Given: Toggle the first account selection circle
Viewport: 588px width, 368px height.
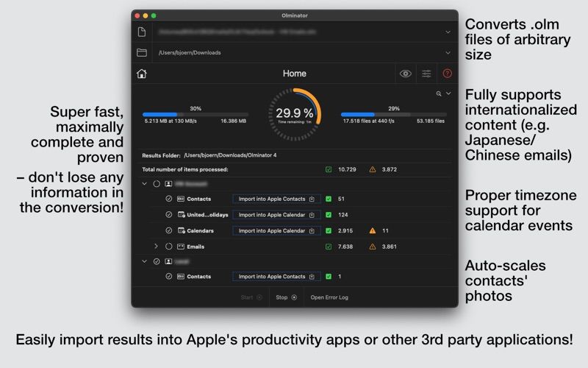Looking at the screenshot, I should 157,183.
